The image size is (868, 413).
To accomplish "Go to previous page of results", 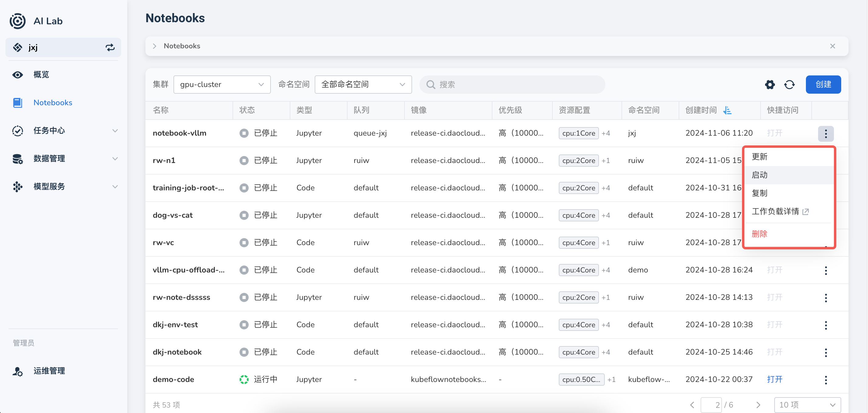I will coord(692,405).
